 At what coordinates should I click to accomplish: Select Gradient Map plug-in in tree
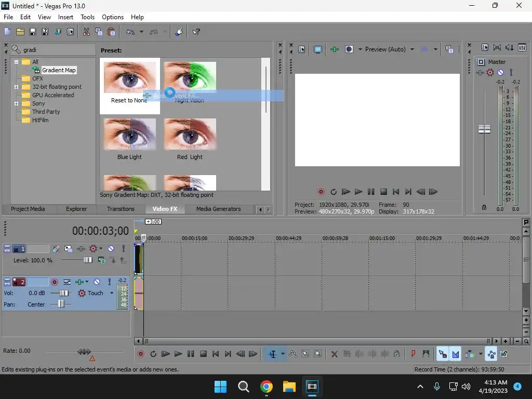[58, 70]
